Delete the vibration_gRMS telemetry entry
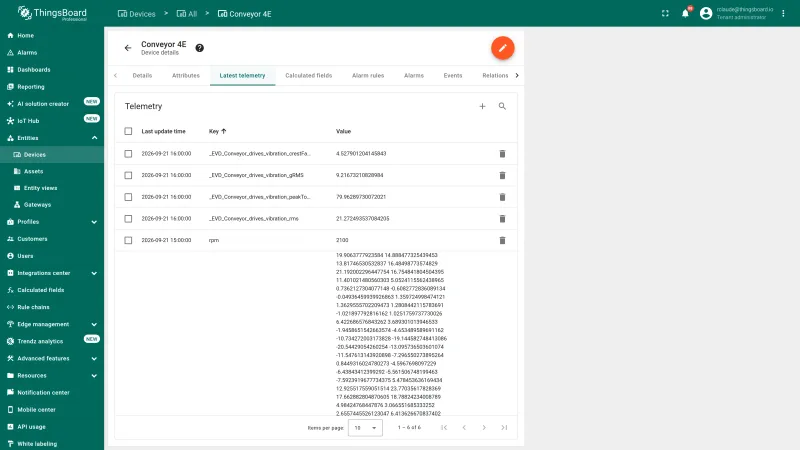 pyautogui.click(x=502, y=176)
